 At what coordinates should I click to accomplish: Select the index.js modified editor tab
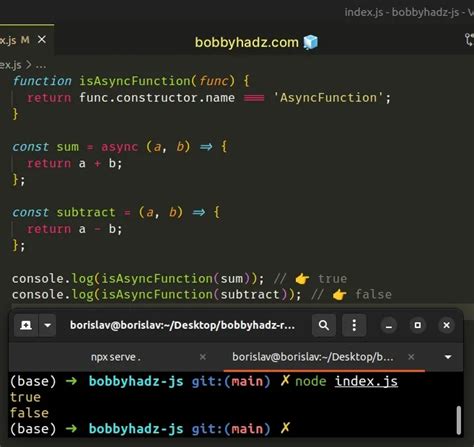click(x=27, y=40)
